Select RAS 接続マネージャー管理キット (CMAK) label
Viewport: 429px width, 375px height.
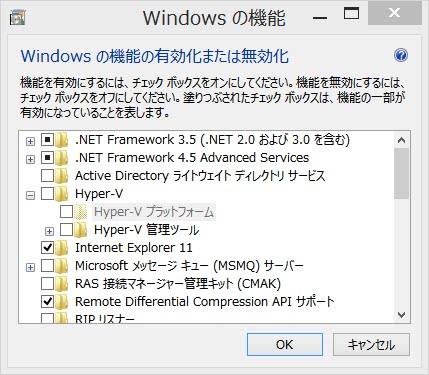click(178, 284)
